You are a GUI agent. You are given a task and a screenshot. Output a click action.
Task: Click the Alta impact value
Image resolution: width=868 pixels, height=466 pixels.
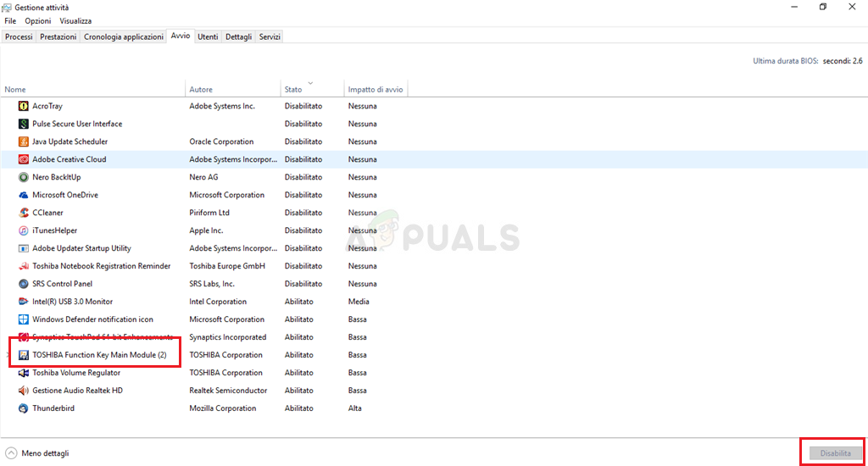click(355, 408)
